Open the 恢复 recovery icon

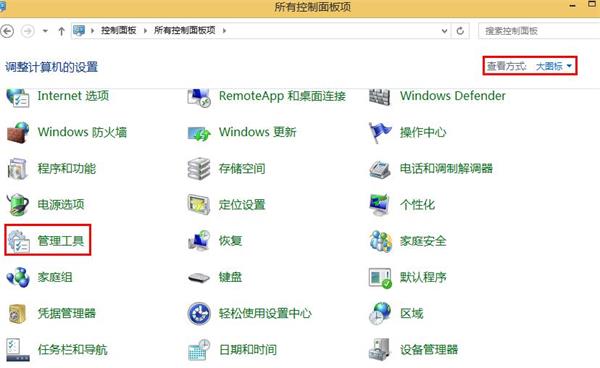[x=199, y=241]
